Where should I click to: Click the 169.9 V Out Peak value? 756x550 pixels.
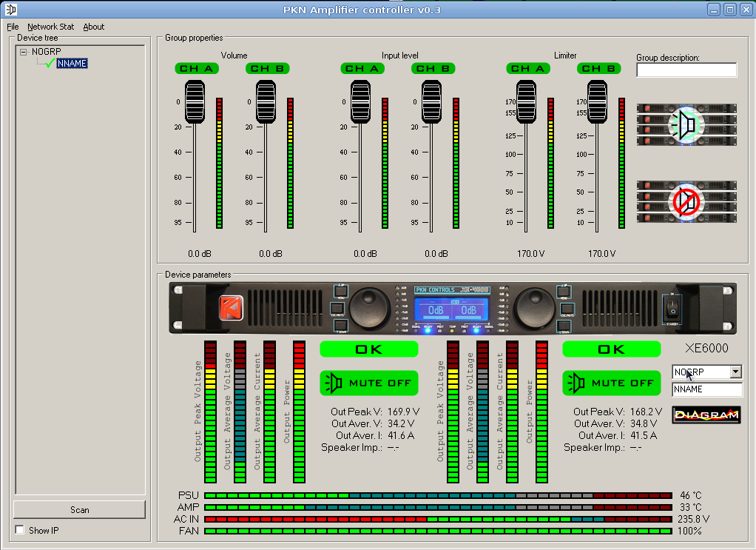403,412
